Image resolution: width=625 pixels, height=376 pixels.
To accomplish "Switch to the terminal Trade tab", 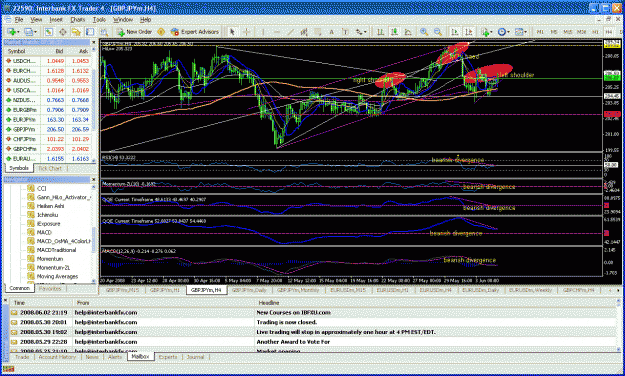I will click(x=22, y=357).
